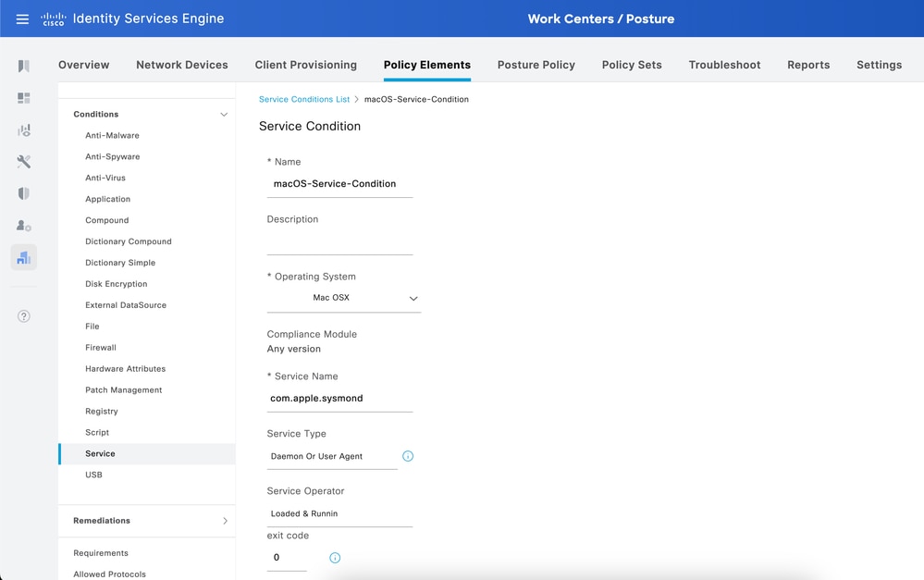The width and height of the screenshot is (924, 580).
Task: Select the Policy Elements tab
Action: (x=427, y=65)
